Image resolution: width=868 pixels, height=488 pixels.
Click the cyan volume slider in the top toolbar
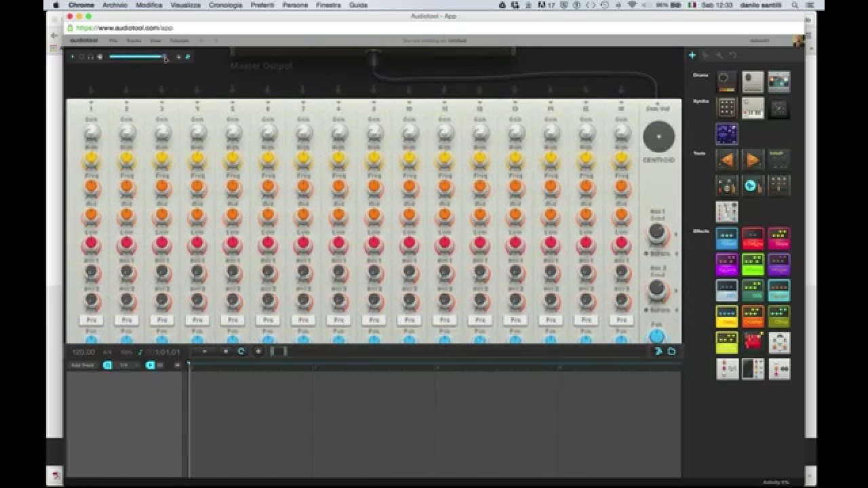136,57
